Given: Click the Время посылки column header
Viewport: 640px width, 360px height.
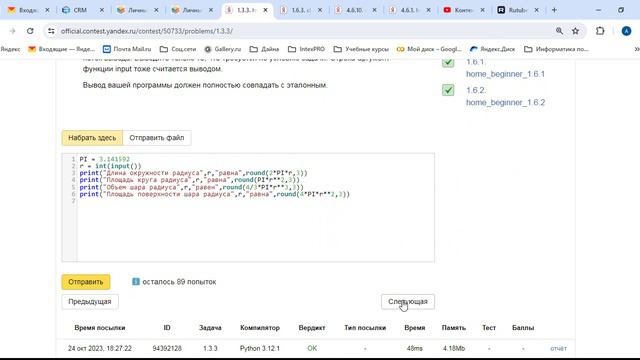Looking at the screenshot, I should [100, 328].
